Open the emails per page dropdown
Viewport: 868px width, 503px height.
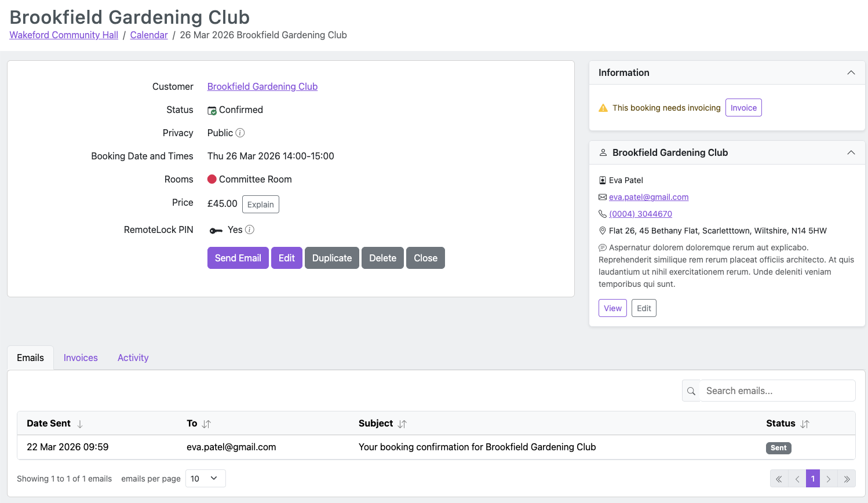click(x=205, y=479)
